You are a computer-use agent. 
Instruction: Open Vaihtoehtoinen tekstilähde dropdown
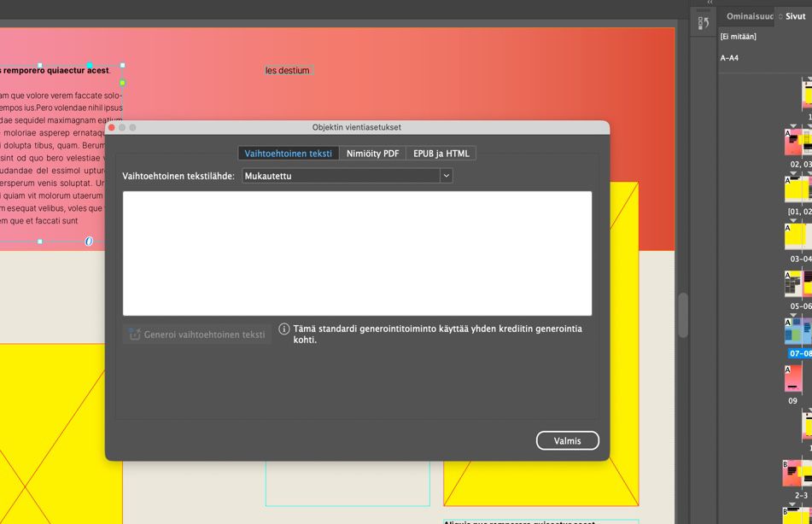coord(347,176)
